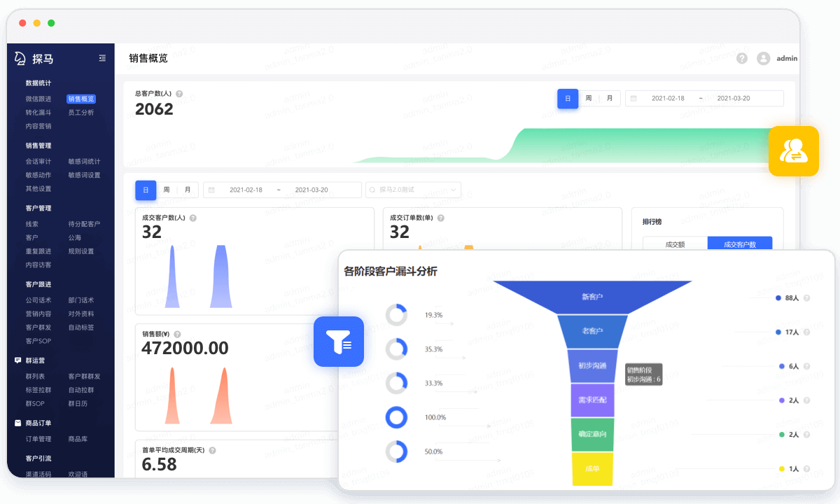The height and width of the screenshot is (504, 840).
Task: Open 订单管理 under 商品订单
Action: (38, 439)
